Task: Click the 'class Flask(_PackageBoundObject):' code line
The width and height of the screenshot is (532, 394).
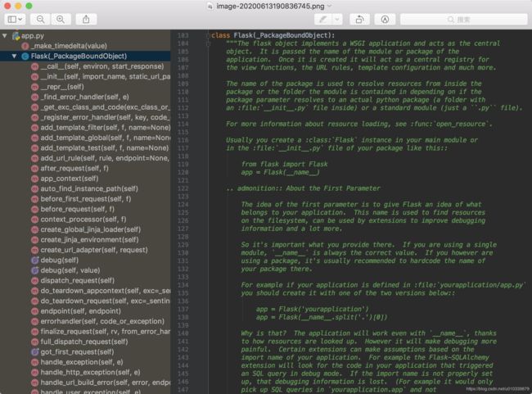Action: (273, 35)
